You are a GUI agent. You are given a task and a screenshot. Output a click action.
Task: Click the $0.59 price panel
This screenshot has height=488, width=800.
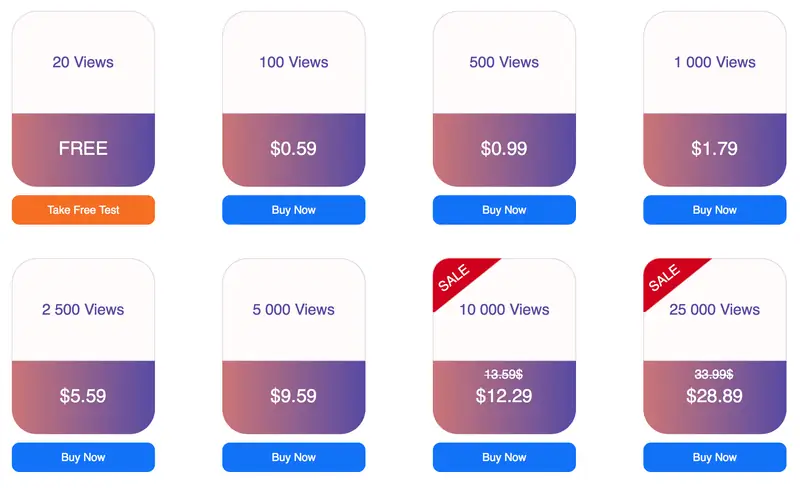click(293, 150)
